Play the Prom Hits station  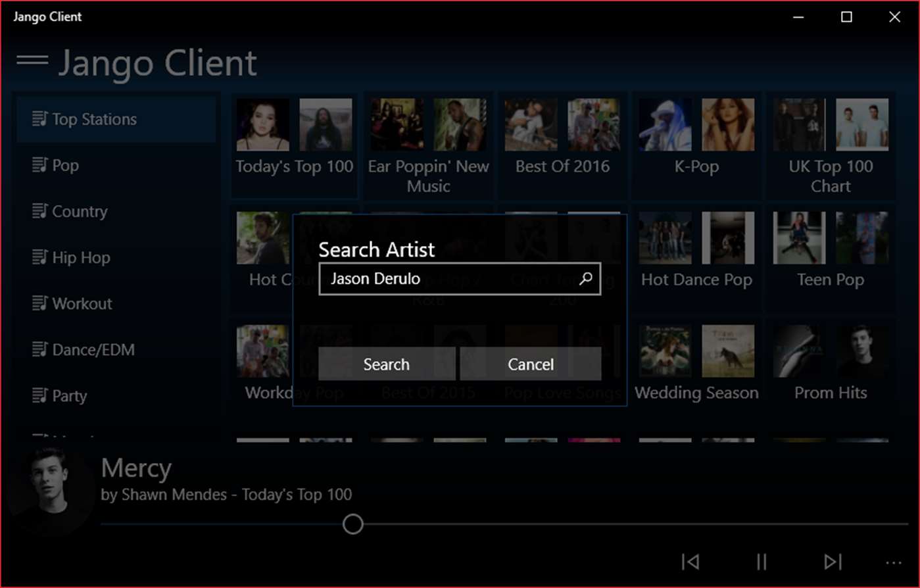tap(831, 372)
